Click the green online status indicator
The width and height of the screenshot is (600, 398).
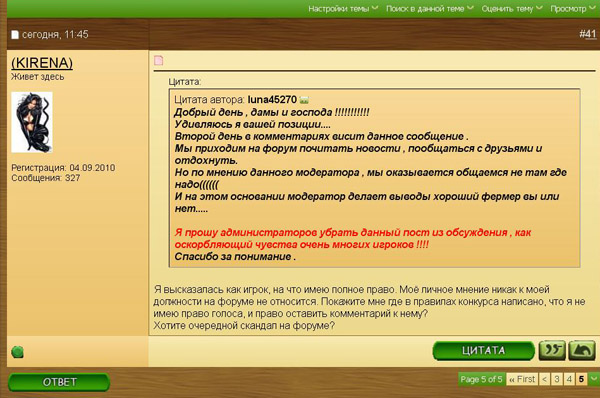pyautogui.click(x=18, y=352)
